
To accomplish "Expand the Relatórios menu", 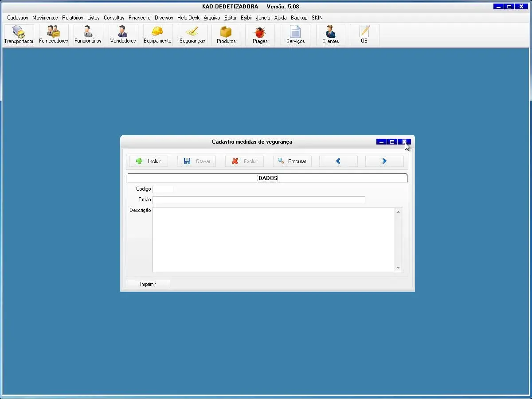I will tap(73, 18).
